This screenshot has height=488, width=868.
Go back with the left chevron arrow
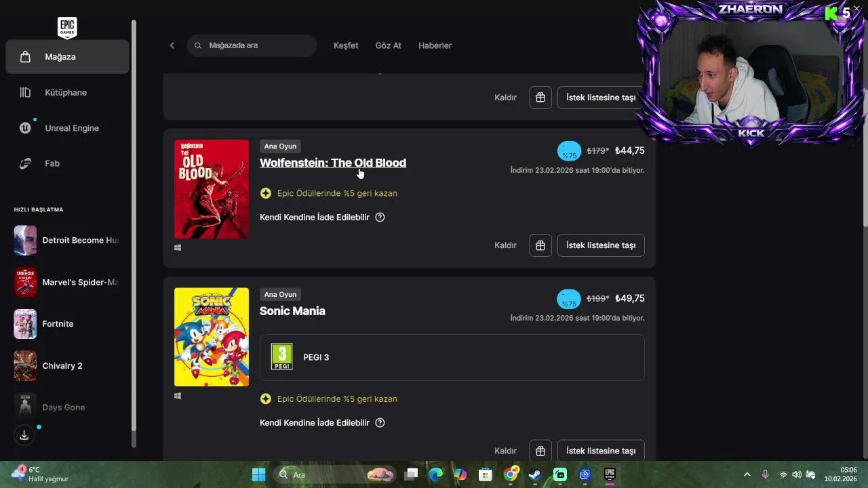tap(172, 45)
